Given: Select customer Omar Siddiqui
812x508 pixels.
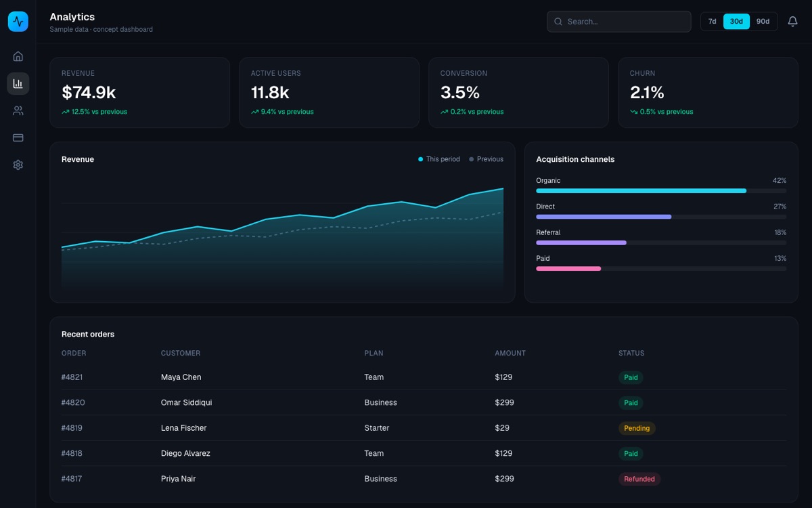Looking at the screenshot, I should [x=186, y=402].
